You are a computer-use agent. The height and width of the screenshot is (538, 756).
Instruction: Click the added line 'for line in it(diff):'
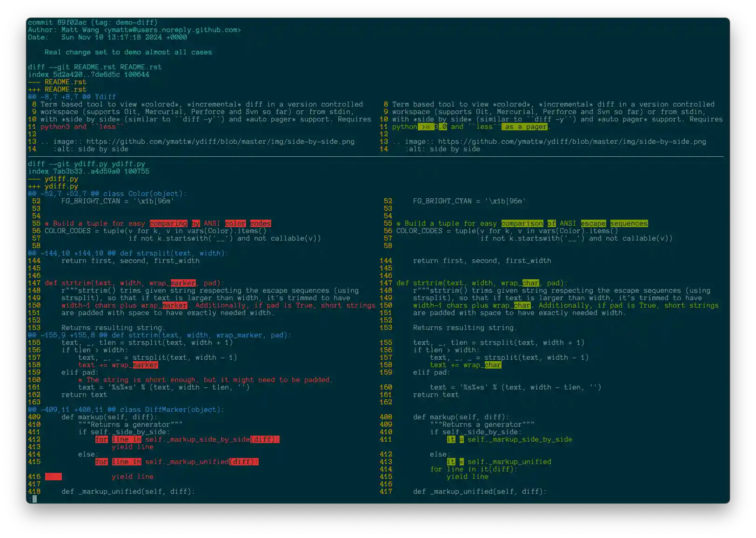click(x=474, y=469)
